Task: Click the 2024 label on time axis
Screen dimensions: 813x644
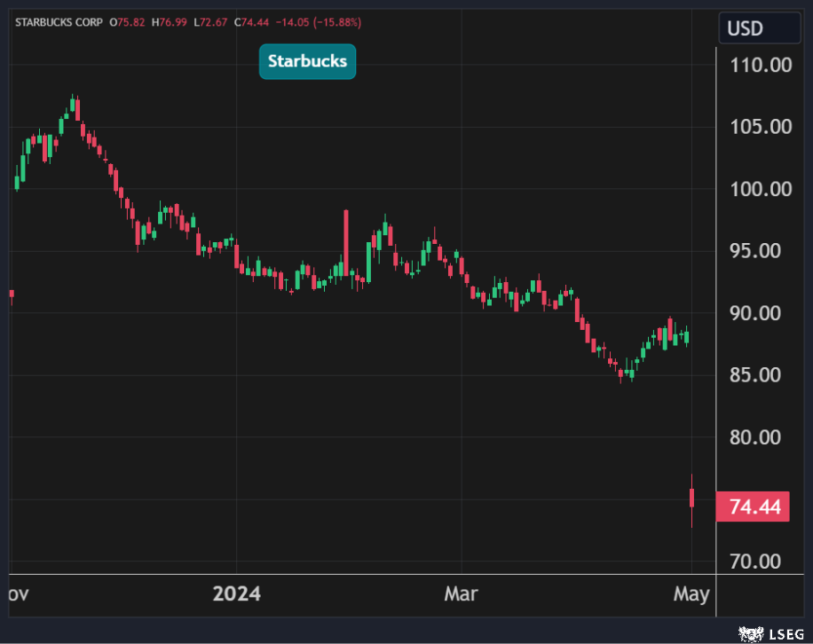Action: tap(237, 593)
